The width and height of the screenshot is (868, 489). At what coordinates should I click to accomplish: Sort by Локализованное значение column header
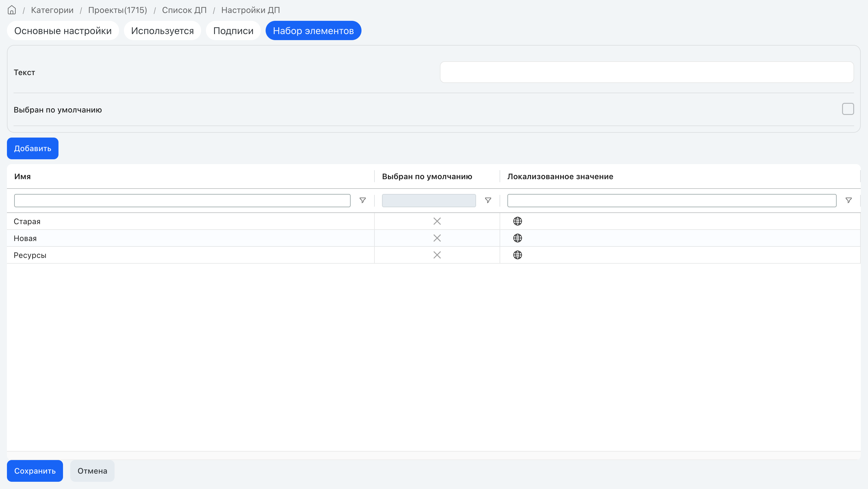coord(560,176)
